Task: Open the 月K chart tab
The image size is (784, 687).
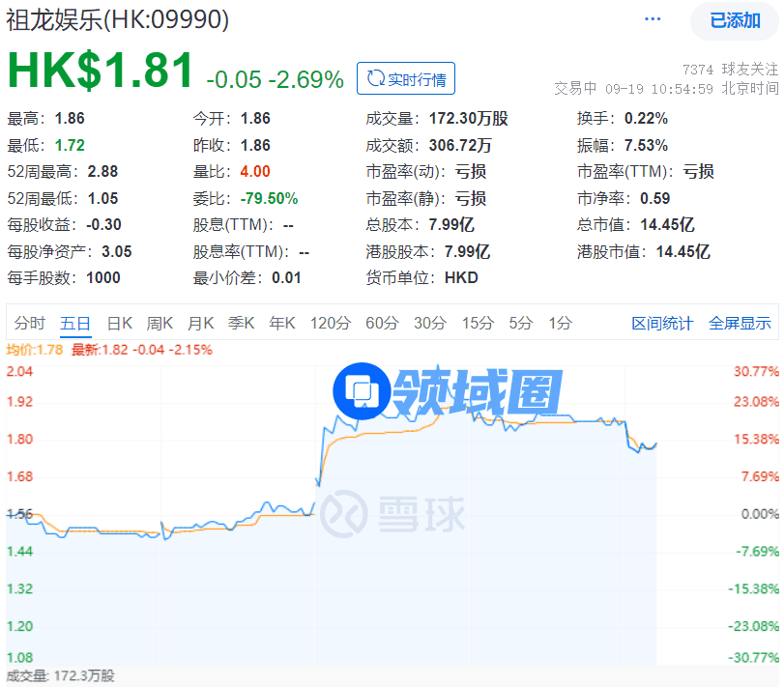Action: [x=200, y=324]
